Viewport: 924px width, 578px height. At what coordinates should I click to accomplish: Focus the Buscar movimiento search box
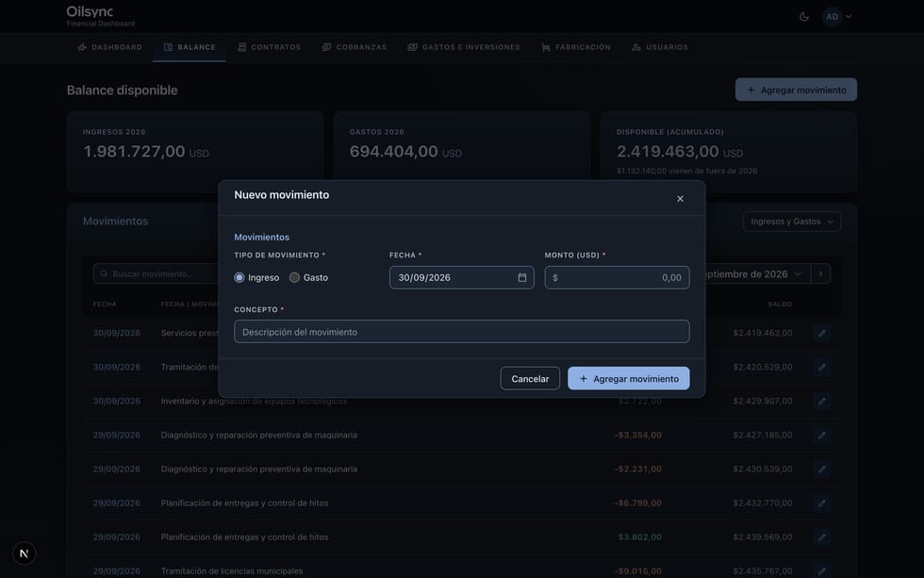pyautogui.click(x=157, y=274)
